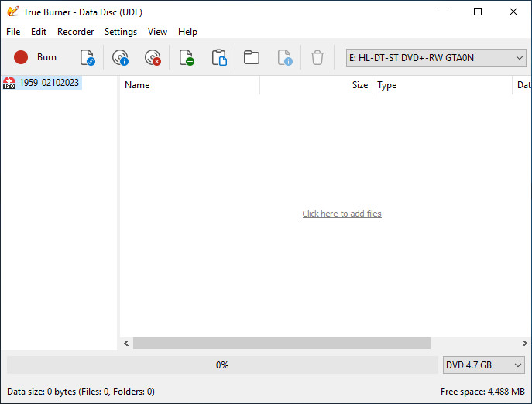Click the add files icon with green plus
Screen dimensions: 532x404
point(187,57)
